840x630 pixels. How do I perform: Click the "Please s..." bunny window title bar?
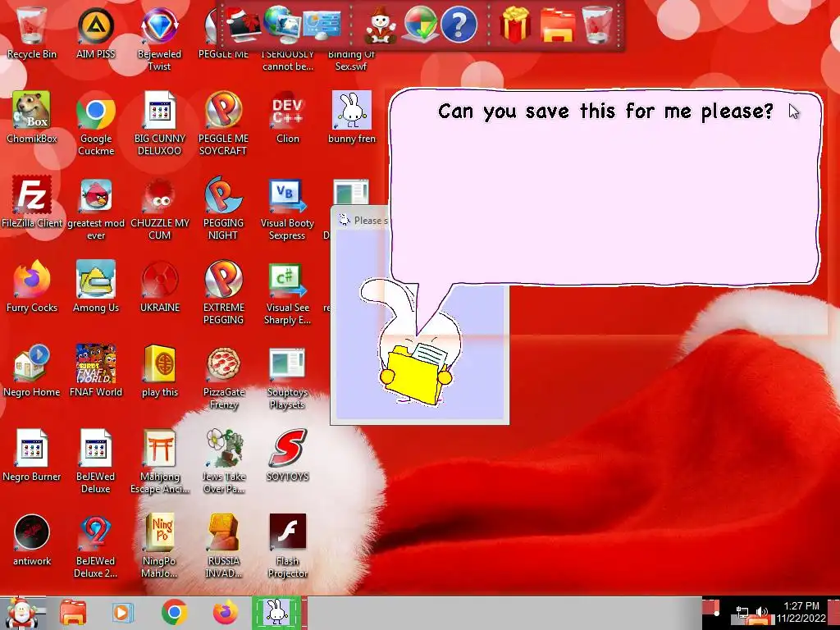coord(362,220)
